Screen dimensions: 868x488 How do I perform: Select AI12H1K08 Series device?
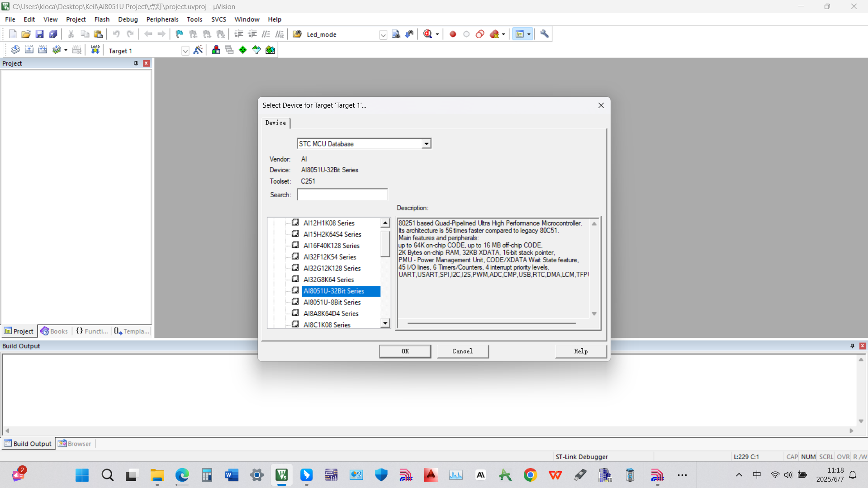[329, 223]
